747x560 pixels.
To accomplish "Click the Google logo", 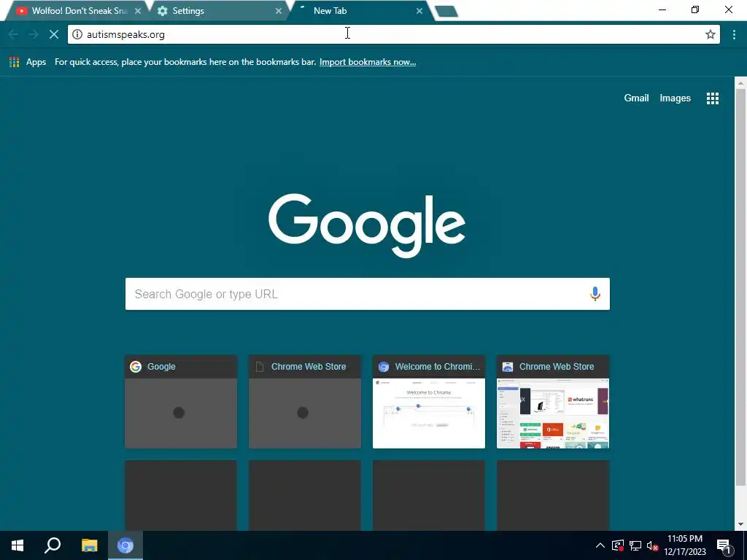I will pyautogui.click(x=367, y=225).
